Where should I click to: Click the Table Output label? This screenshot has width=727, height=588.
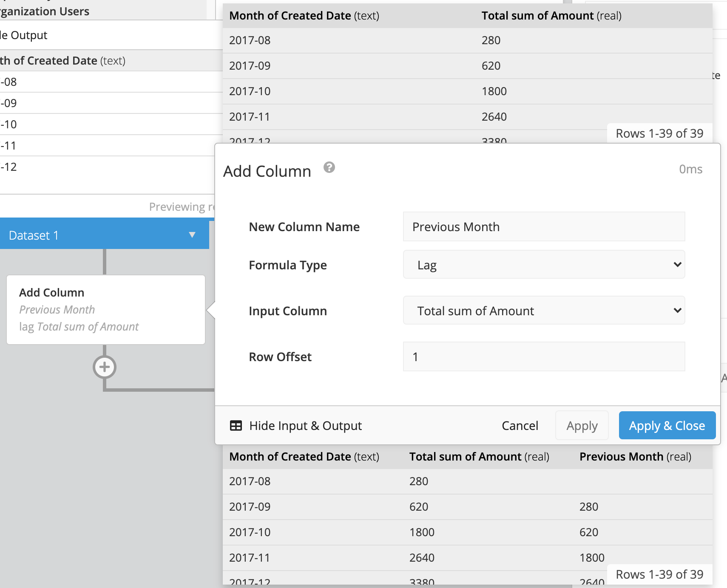[x=24, y=35]
